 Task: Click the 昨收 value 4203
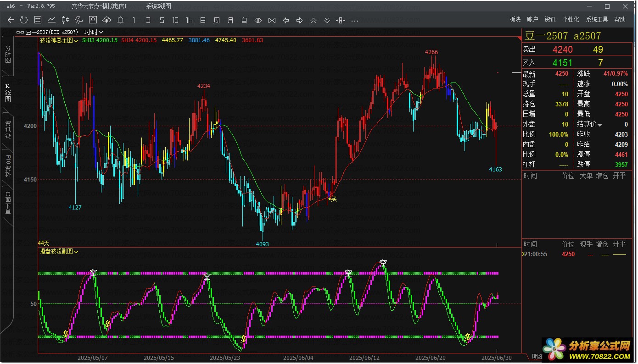621,134
